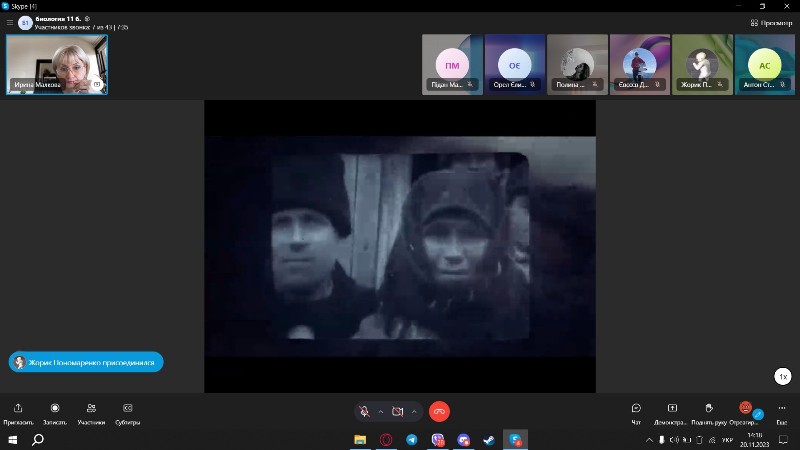Open Opera browser from taskbar

click(386, 440)
